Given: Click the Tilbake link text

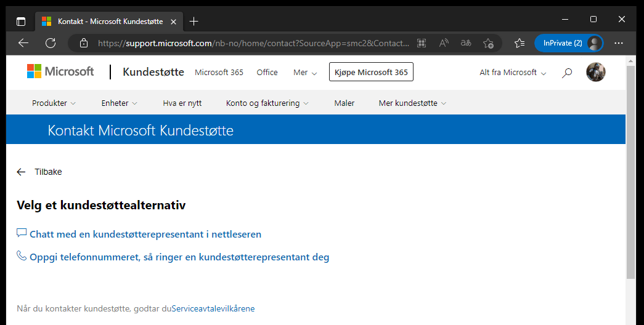Looking at the screenshot, I should point(48,172).
